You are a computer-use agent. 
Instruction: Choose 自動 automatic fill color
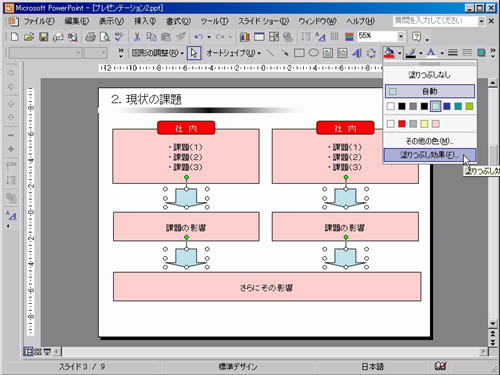[430, 91]
